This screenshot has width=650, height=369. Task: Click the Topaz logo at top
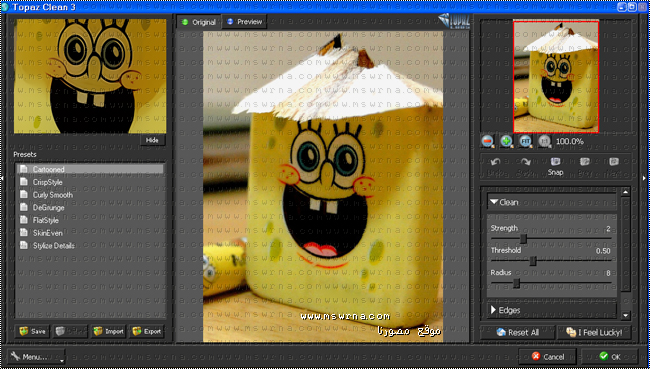coord(454,22)
